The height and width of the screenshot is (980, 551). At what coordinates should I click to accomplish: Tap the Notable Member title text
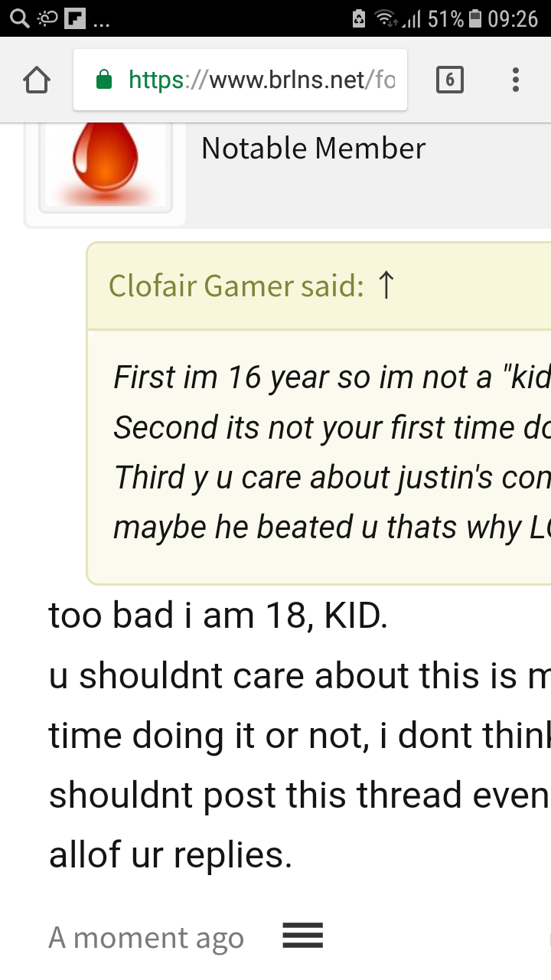click(313, 149)
